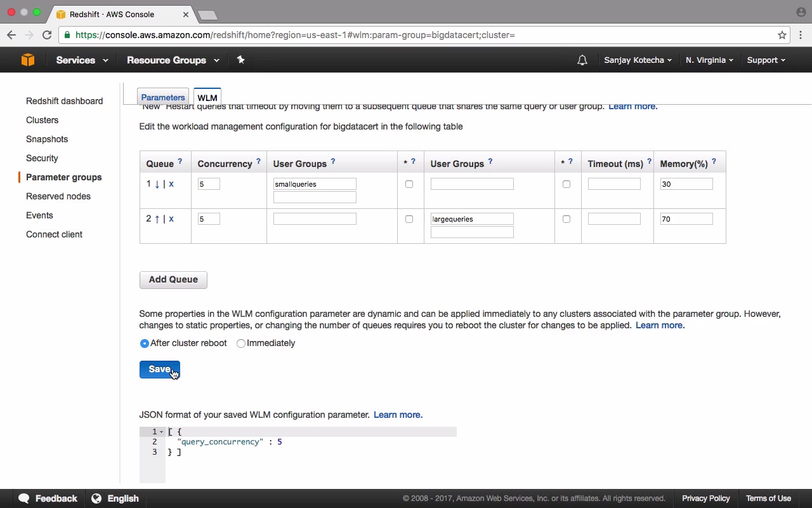Delete queue 1 with x icon
Viewport: 812px width, 508px height.
(171, 184)
